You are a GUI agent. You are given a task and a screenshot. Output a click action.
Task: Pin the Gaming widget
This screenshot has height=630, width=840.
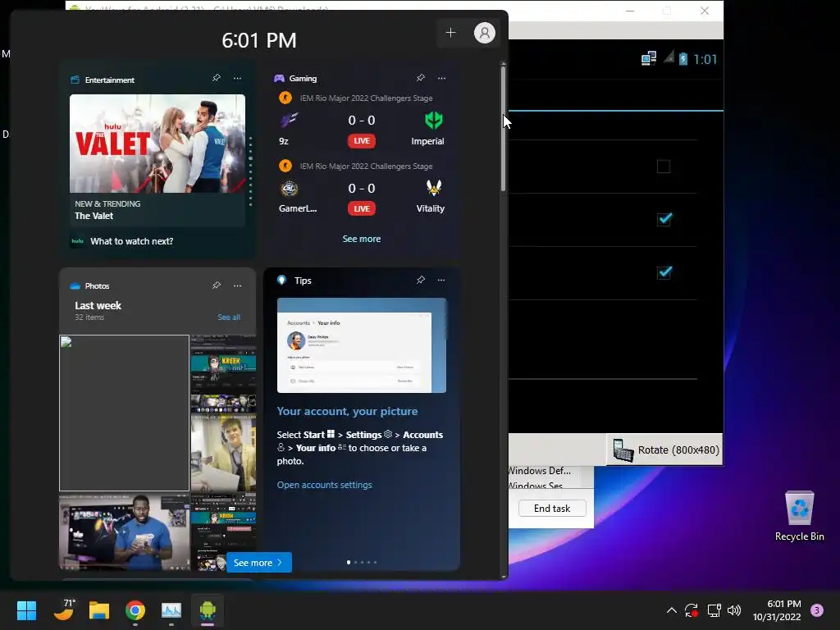[421, 78]
